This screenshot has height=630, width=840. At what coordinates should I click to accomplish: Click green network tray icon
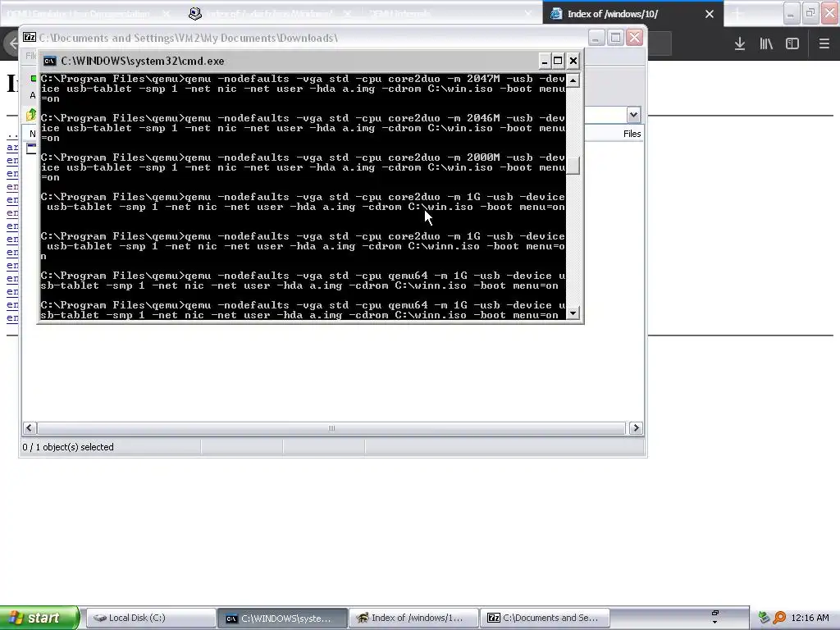pyautogui.click(x=765, y=618)
